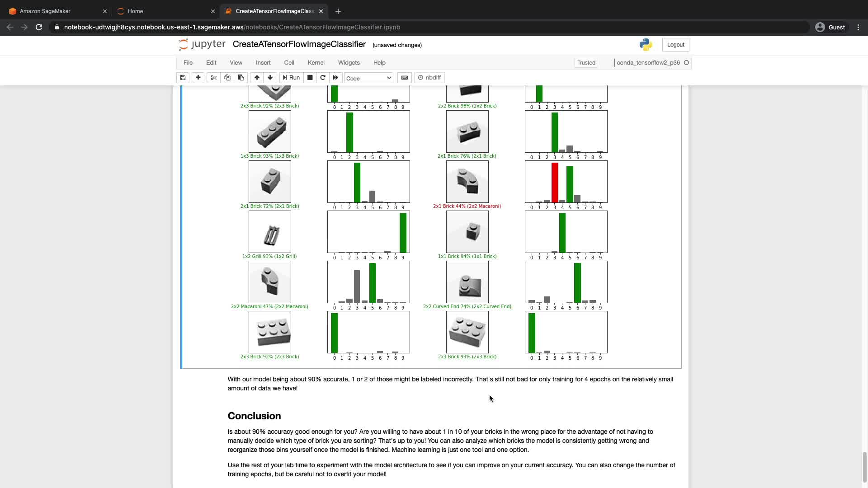This screenshot has height=488, width=868.
Task: Open the Cell menu
Action: click(x=289, y=63)
